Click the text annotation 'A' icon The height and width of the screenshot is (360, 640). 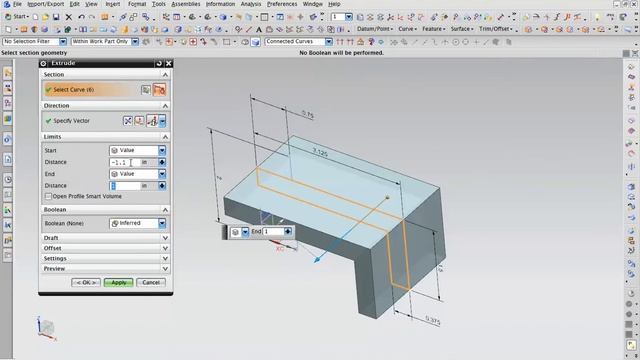259,30
